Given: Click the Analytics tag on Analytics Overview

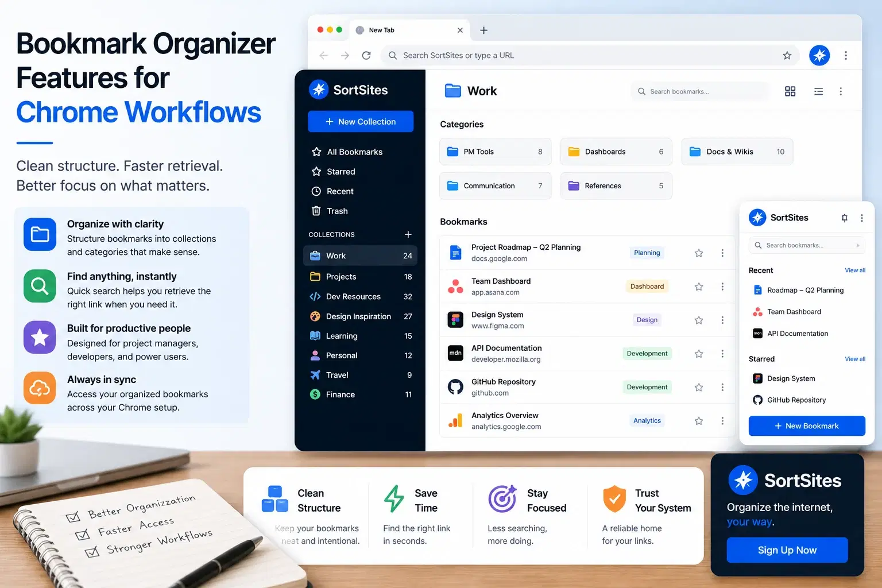Looking at the screenshot, I should [647, 421].
